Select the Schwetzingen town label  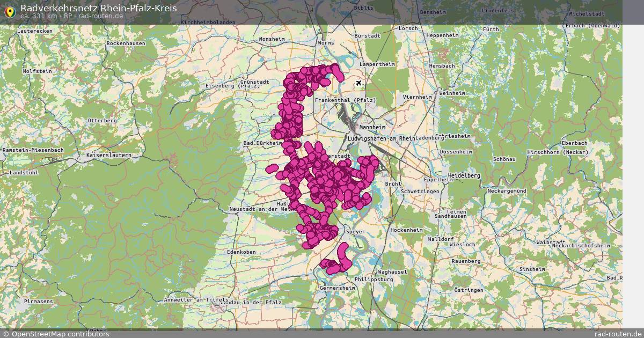pyautogui.click(x=420, y=191)
